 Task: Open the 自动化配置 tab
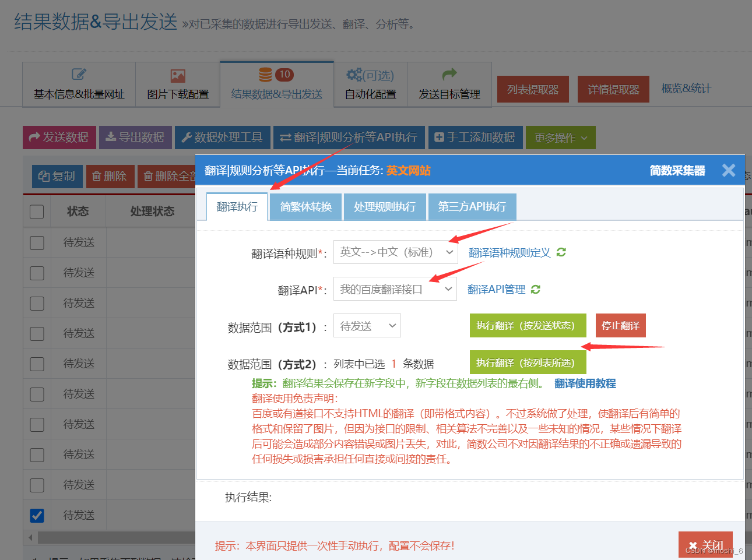click(x=371, y=85)
